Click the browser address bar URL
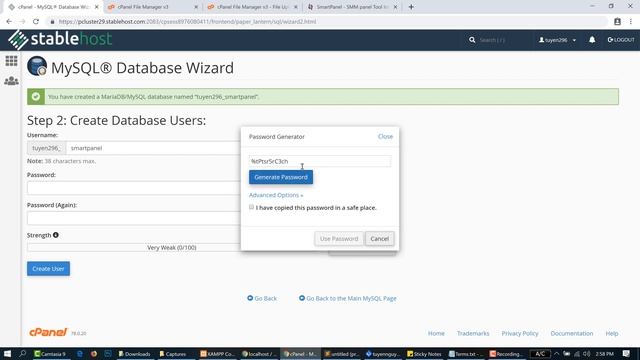Screen dimensions: 640x360 coord(187,22)
